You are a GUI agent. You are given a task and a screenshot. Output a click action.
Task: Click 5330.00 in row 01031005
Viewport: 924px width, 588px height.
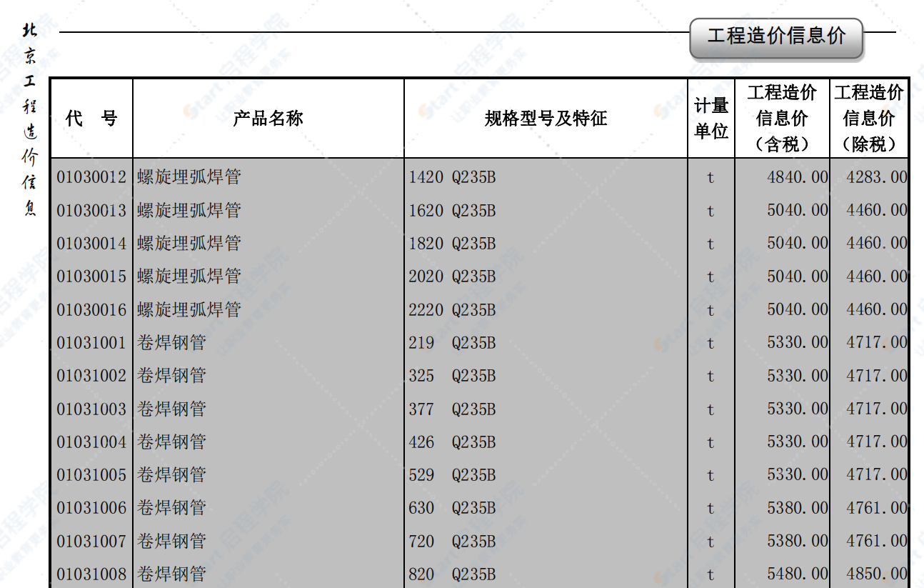[x=798, y=475]
